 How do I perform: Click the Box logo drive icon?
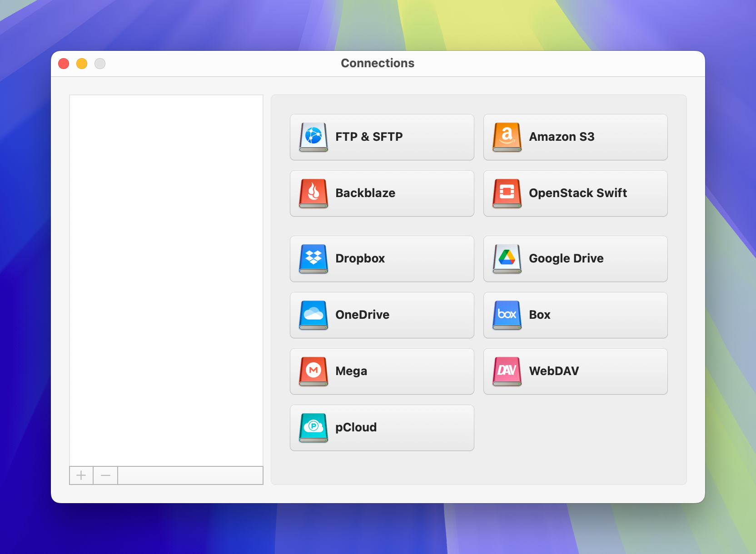(x=507, y=315)
